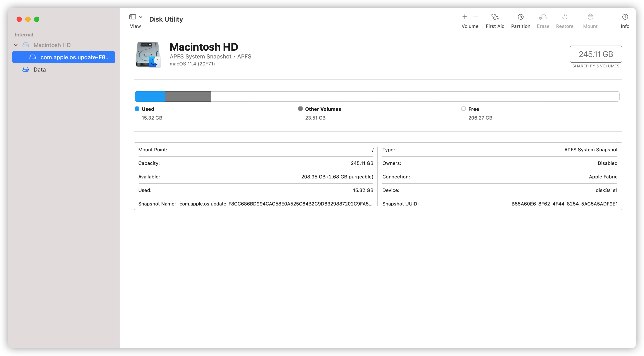This screenshot has height=356, width=644.
Task: Click the Snapshot Name com.apple.os.update value
Action: [x=276, y=204]
